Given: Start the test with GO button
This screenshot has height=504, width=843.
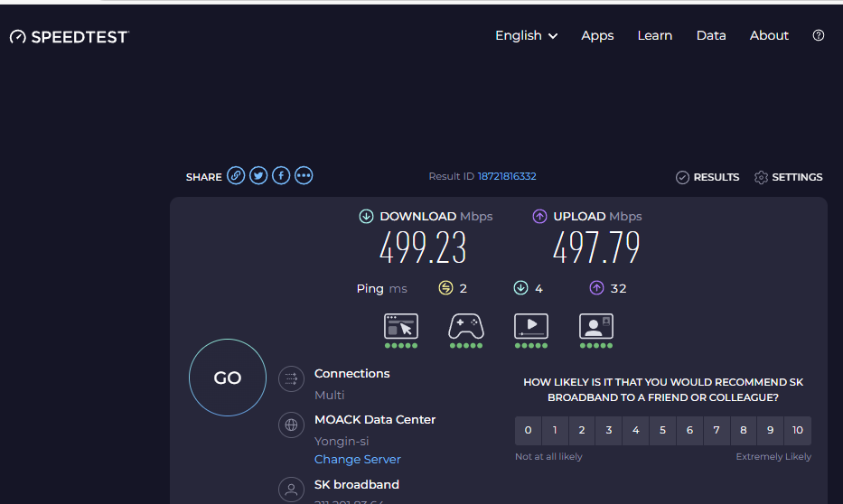Looking at the screenshot, I should pos(228,378).
